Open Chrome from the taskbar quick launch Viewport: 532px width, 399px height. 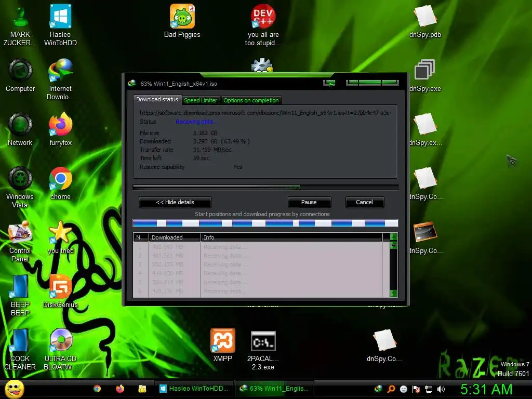coord(97,389)
